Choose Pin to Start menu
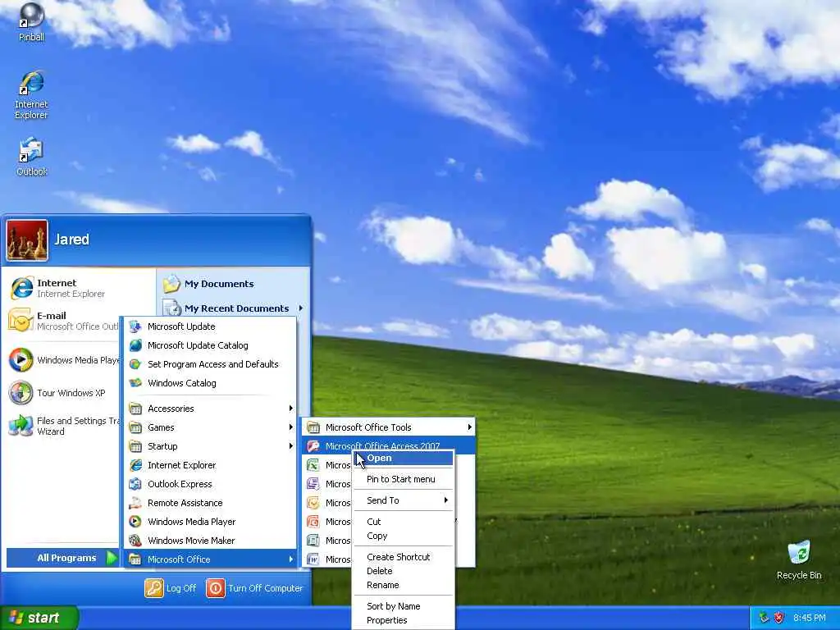Viewport: 840px width, 630px height. (x=404, y=479)
